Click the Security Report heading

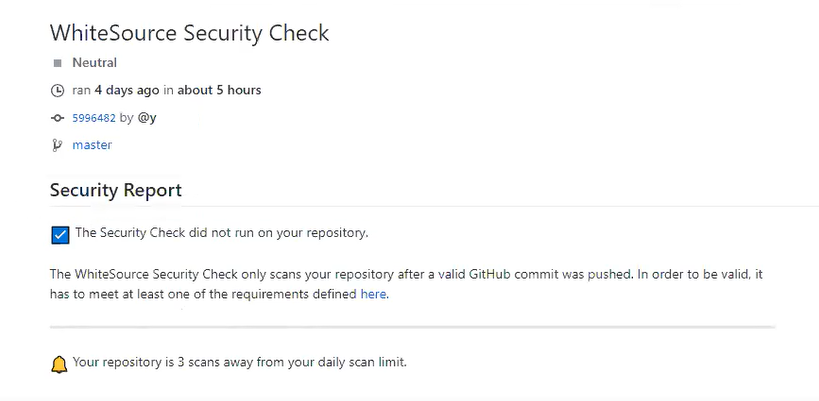tap(116, 190)
